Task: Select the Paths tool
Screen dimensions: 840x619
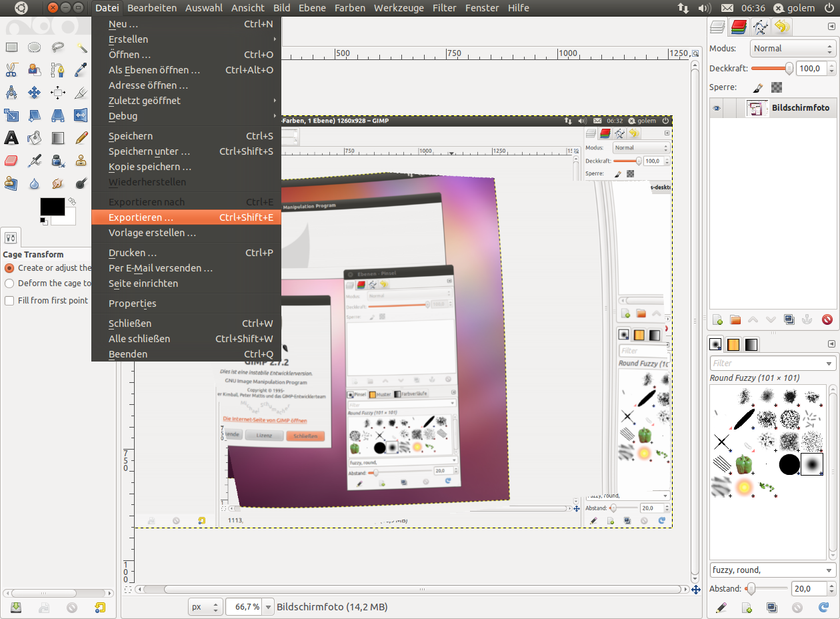Action: [57, 69]
